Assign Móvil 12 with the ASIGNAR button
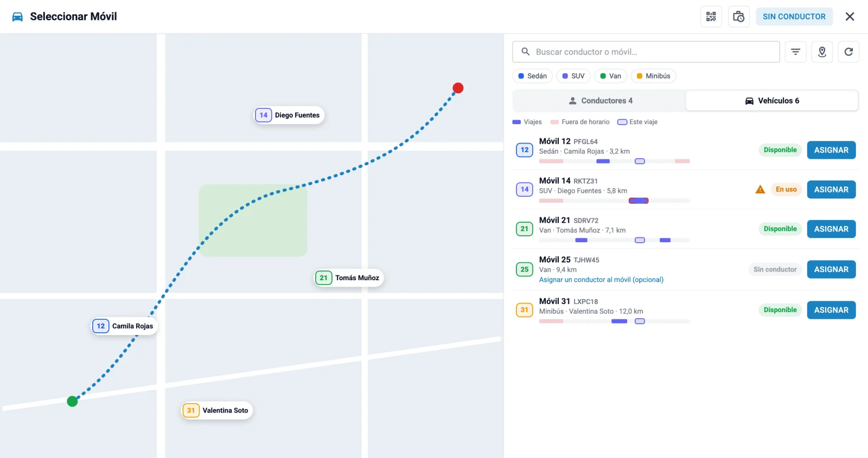The height and width of the screenshot is (458, 868). 831,150
